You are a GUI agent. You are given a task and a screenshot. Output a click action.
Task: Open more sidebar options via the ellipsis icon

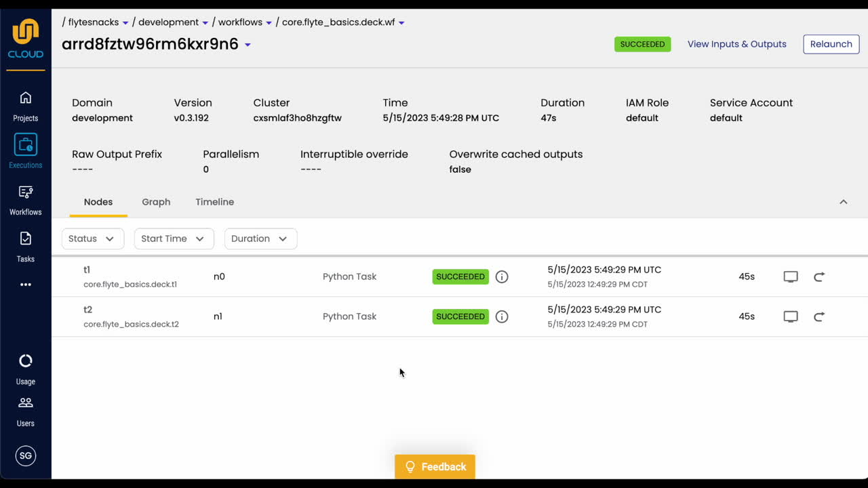(25, 284)
